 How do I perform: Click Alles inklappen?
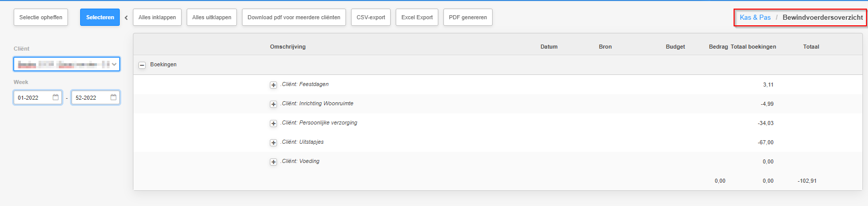[x=157, y=17]
